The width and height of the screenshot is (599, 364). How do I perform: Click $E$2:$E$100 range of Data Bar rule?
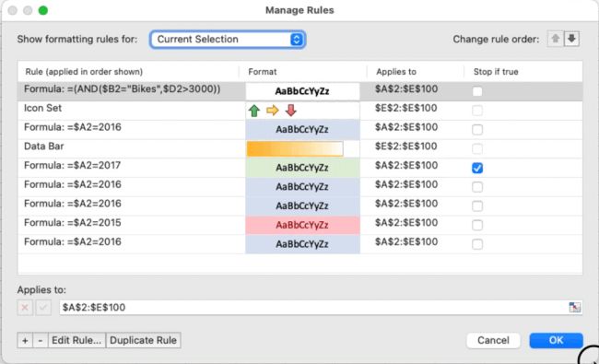tap(406, 147)
